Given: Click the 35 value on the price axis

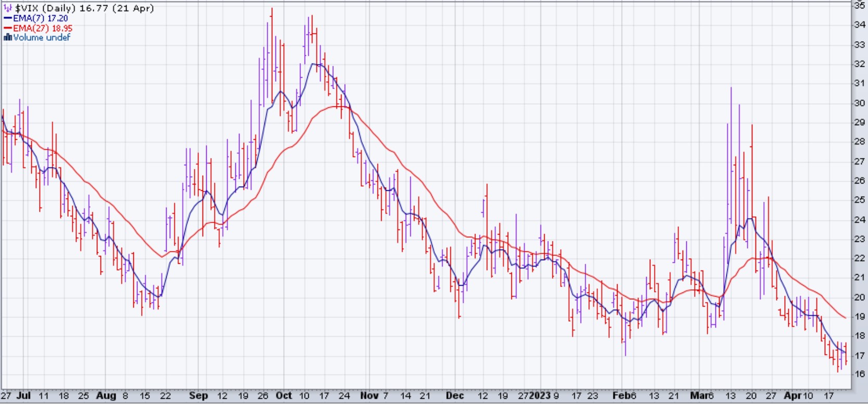Looking at the screenshot, I should click(x=859, y=5).
